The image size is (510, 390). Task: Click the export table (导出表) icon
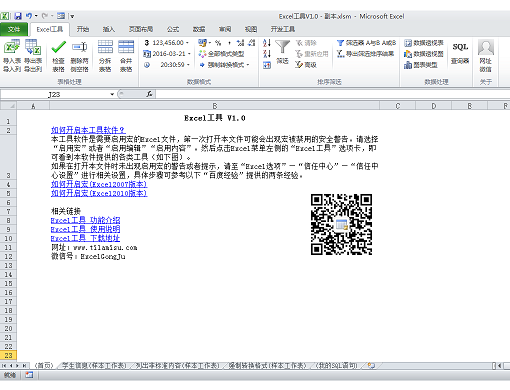[33, 47]
